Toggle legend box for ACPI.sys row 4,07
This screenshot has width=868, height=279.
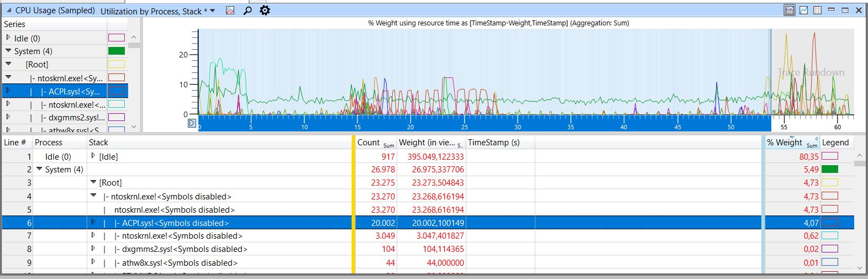click(x=830, y=223)
